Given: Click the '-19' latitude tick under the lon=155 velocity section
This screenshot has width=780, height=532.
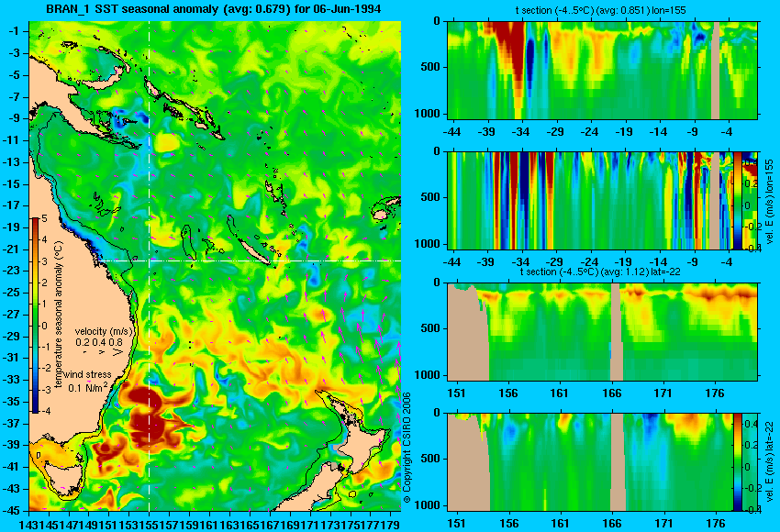Looking at the screenshot, I should click(623, 262).
